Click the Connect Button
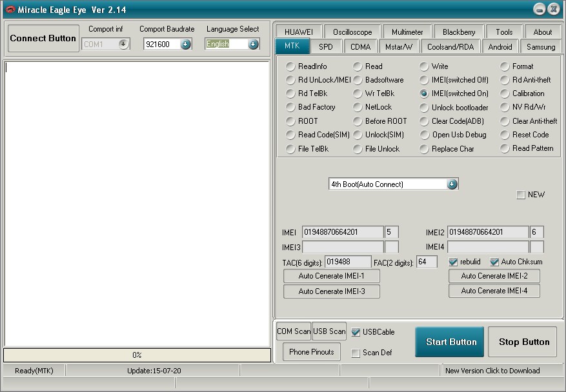This screenshot has width=566, height=392. click(43, 38)
